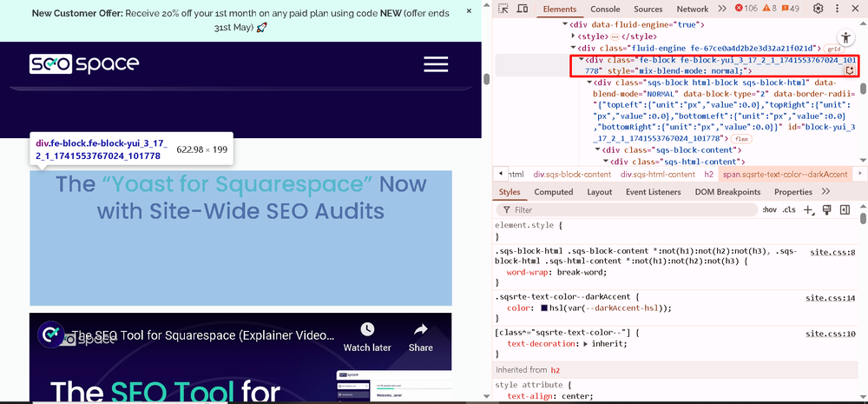Open the Event Listeners tab
Image resolution: width=868 pixels, height=404 pixels.
click(x=653, y=192)
